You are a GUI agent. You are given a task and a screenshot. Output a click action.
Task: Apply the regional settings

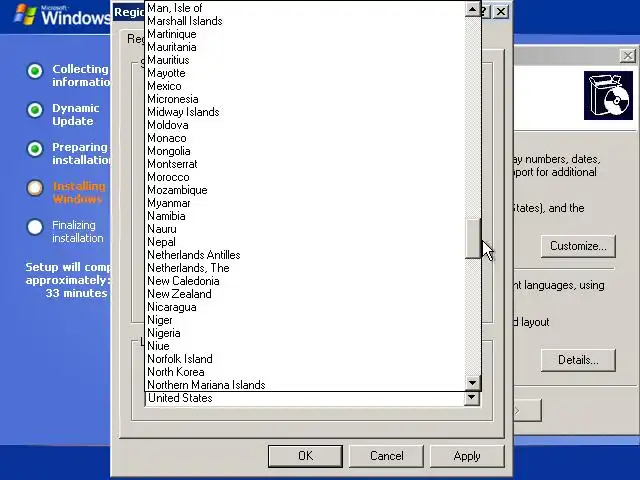click(x=467, y=456)
